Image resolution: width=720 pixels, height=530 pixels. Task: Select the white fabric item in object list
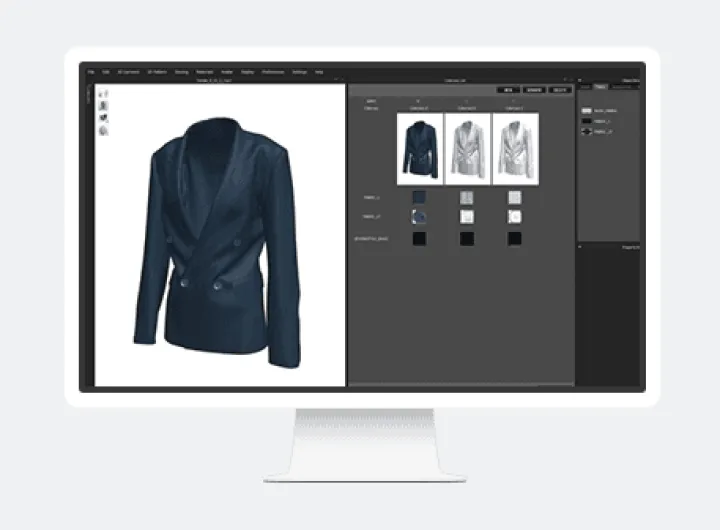(x=587, y=110)
